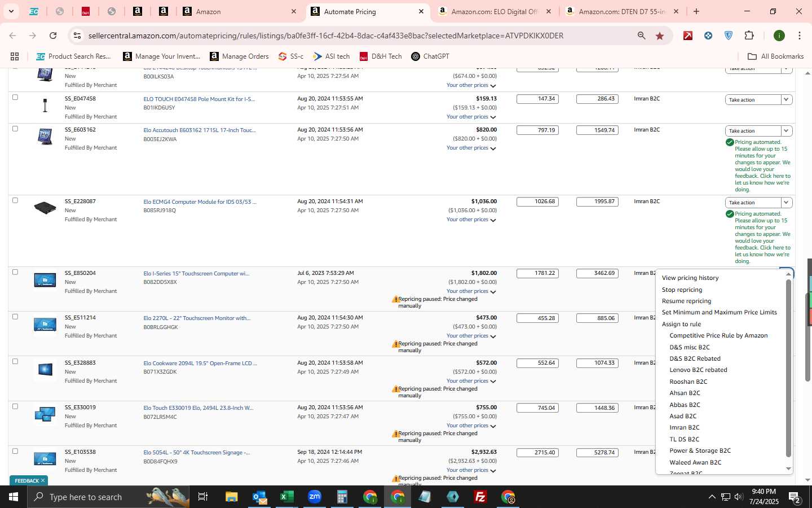Viewport: 812px width, 508px height.
Task: Go back to previous page
Action: pos(12,36)
